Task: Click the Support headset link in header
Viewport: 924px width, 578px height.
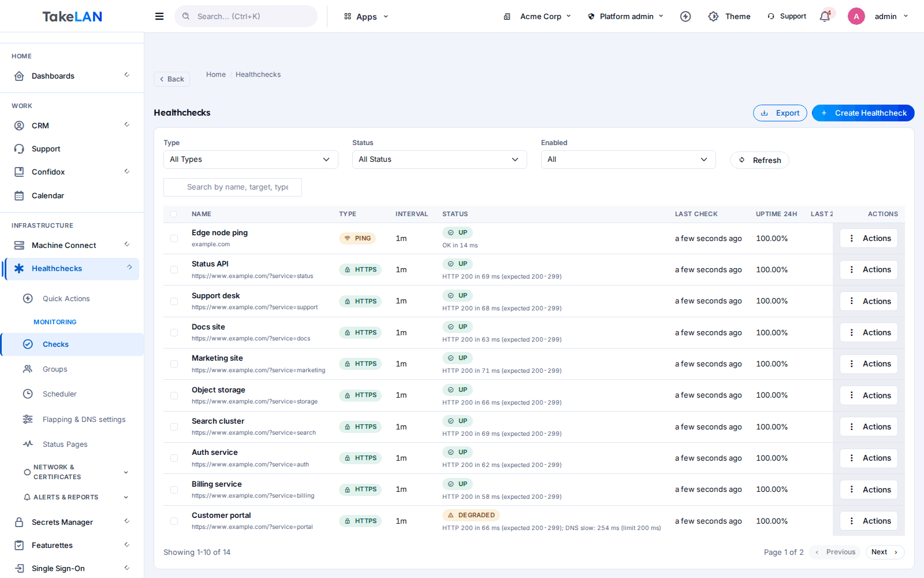Action: tap(787, 16)
